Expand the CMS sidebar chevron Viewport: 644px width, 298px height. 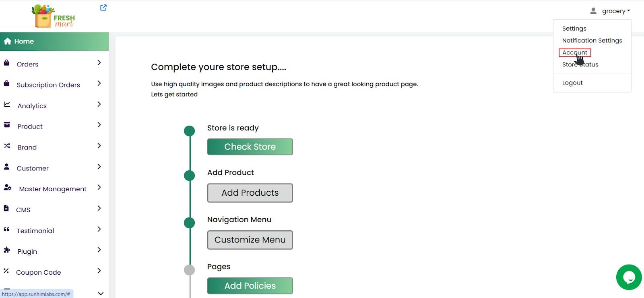(x=99, y=208)
